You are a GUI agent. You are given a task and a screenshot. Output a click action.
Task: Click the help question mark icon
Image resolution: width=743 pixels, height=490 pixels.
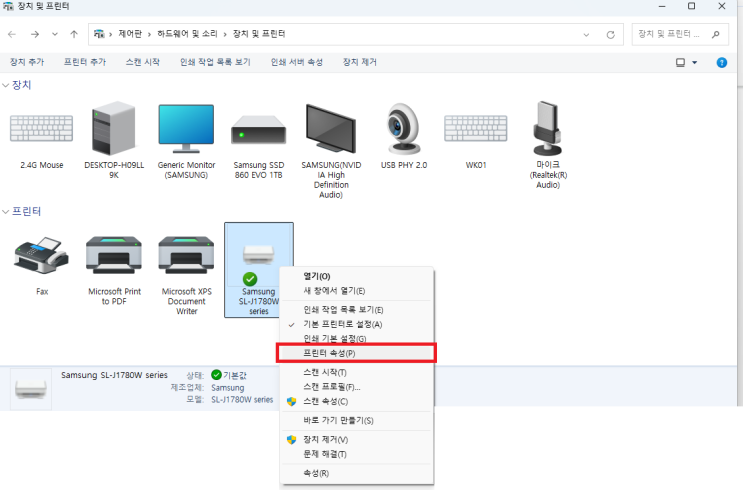coord(722,63)
